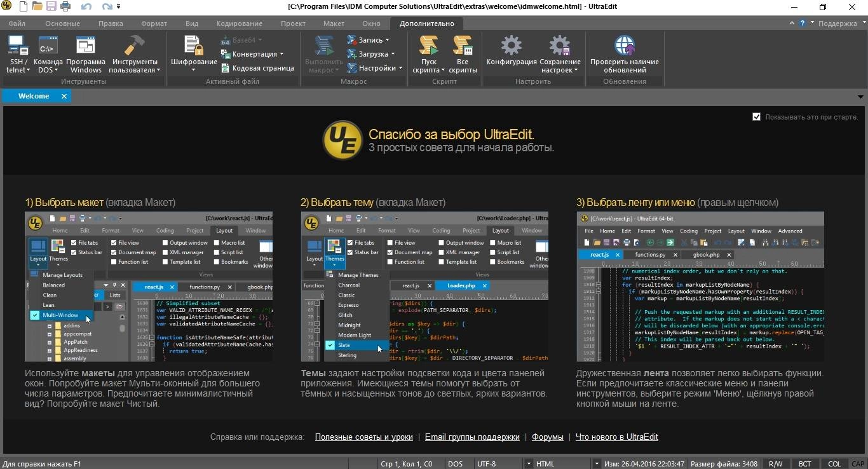Open Email группы поддержки link
Viewport: 868px width, 469px height.
click(472, 437)
